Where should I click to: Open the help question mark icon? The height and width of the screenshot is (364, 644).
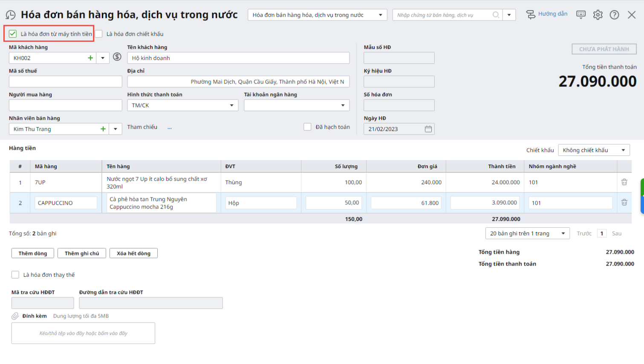coord(614,15)
